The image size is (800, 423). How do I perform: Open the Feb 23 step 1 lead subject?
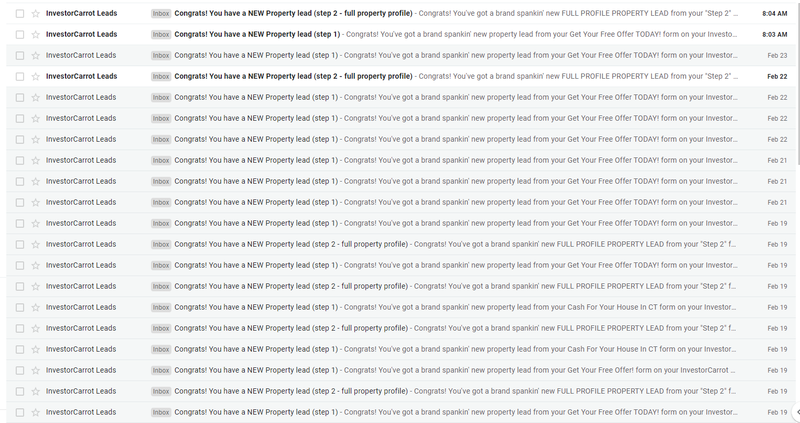[x=257, y=55]
